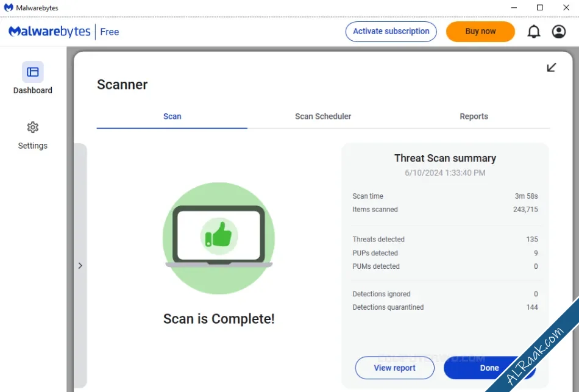Screen dimensions: 579x392
Task: Maximize the Malwarebytes window
Action: pos(539,8)
